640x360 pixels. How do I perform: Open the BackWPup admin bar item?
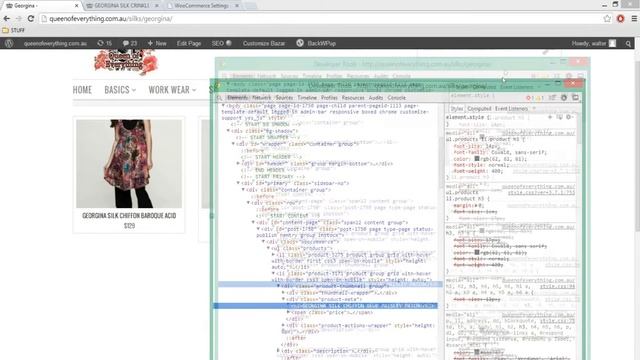coord(316,43)
